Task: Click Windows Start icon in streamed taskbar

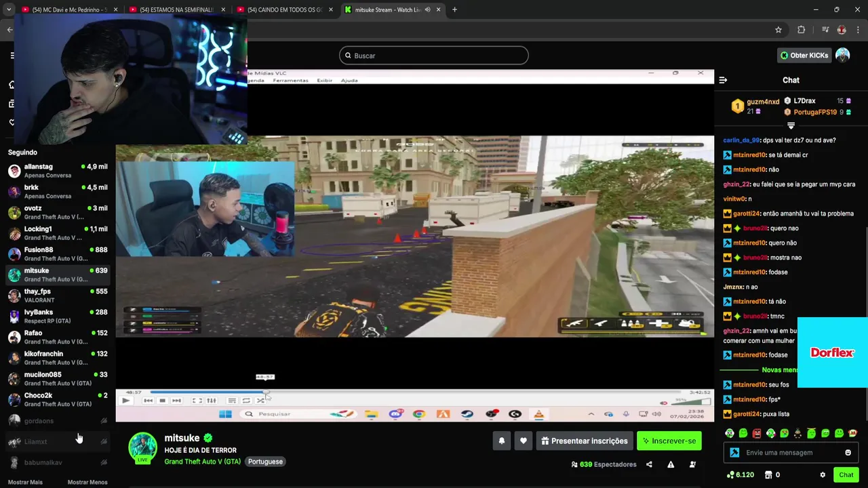Action: click(226, 414)
